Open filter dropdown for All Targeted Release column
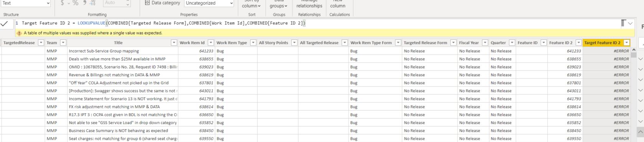Screen dimensions: 644x142 click(344, 43)
